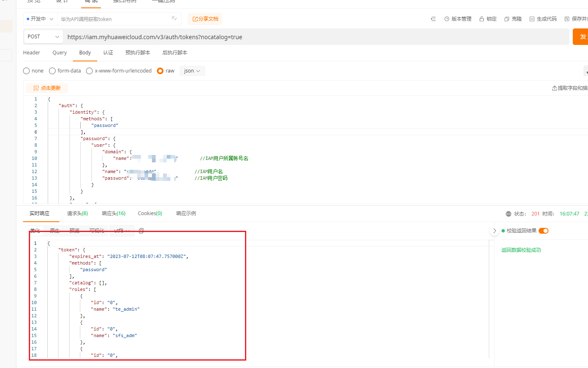Click the "domain" line in request body
Viewport: 588px width, 368px height.
tap(117, 152)
